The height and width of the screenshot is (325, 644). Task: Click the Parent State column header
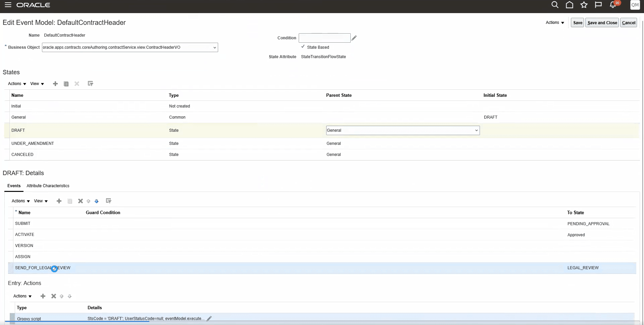pyautogui.click(x=339, y=95)
